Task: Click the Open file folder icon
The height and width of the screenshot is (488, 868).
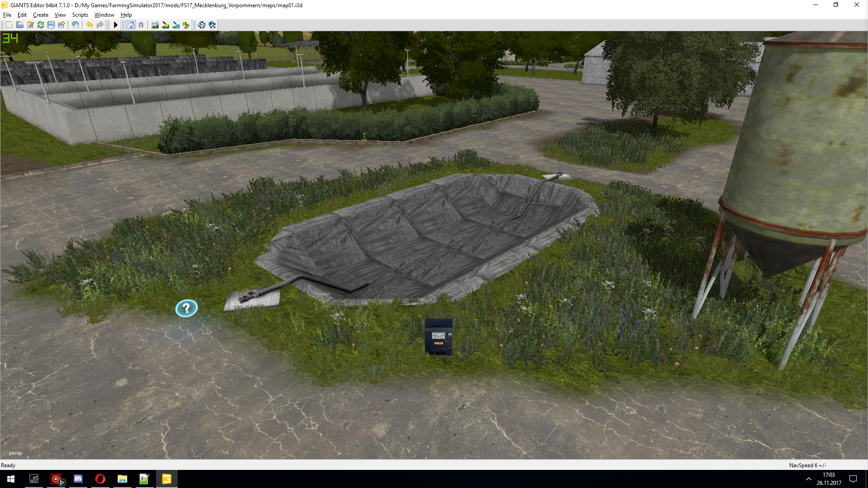Action: 19,25
